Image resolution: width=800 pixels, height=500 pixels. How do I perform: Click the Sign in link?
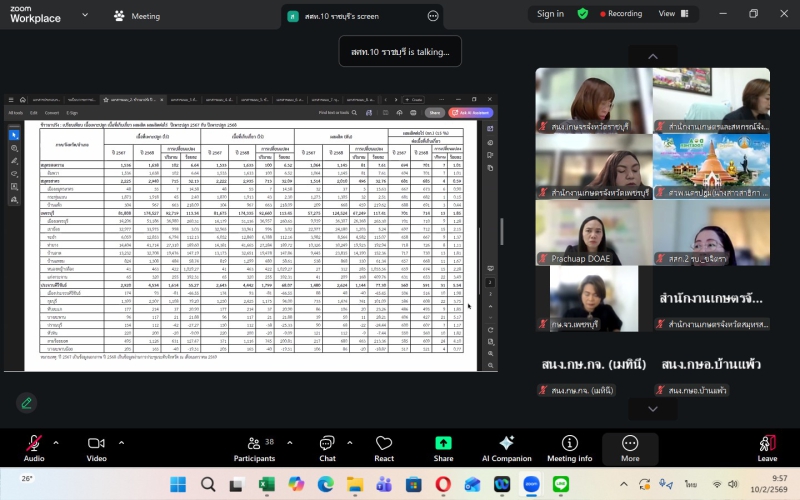click(x=550, y=14)
